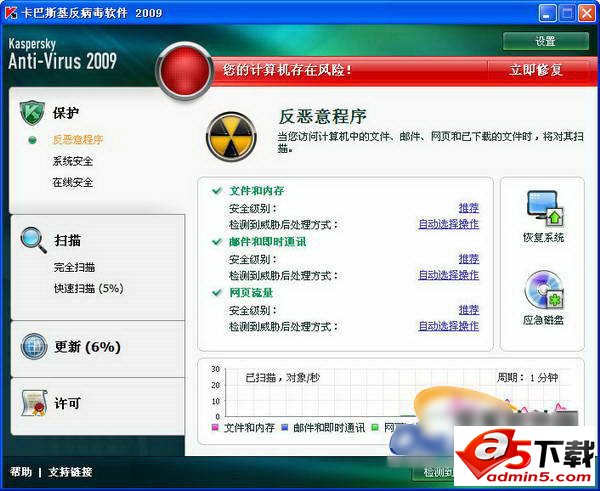Click the pink 文件和内存 legend swatch
This screenshot has height=491, width=600.
215,427
